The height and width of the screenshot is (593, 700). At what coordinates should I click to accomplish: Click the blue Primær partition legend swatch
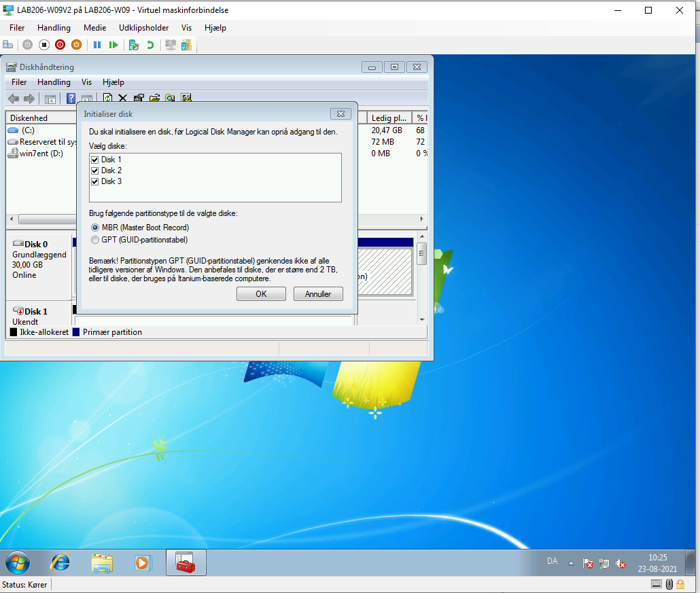pos(76,332)
